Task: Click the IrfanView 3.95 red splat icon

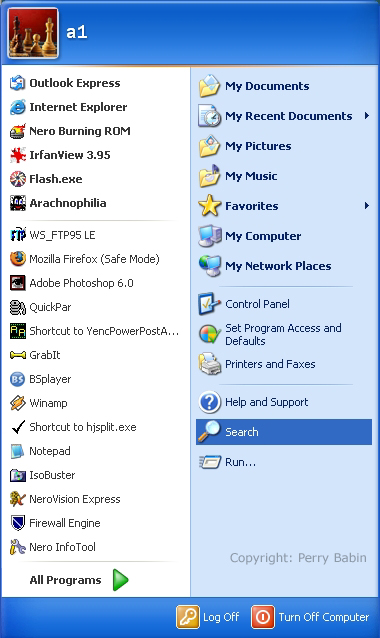Action: (x=17, y=155)
